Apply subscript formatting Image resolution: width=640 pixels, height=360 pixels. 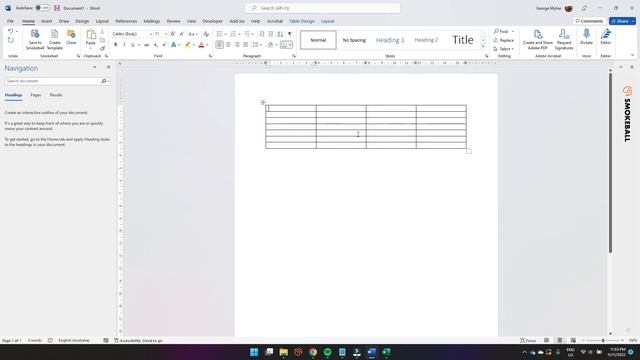pos(156,45)
